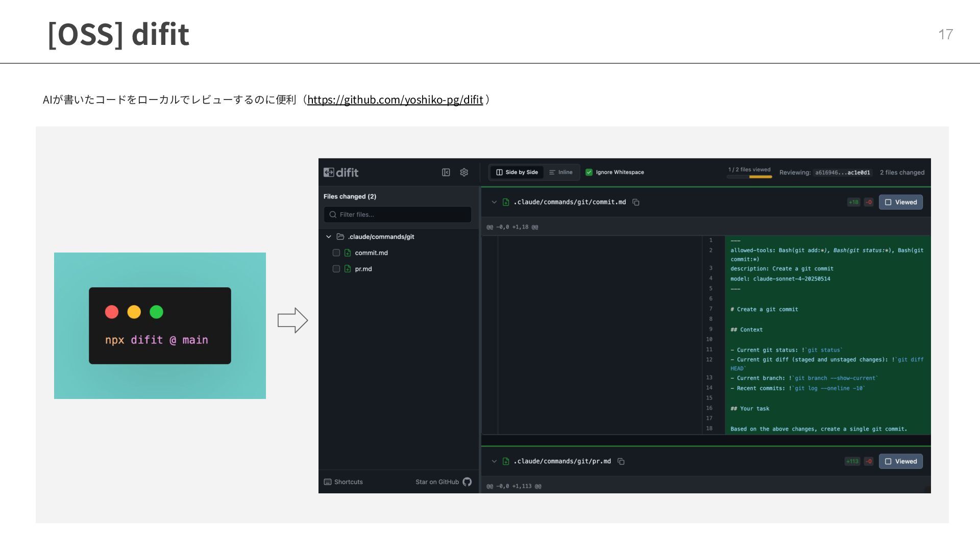The width and height of the screenshot is (980, 551).
Task: Click line number 18 in the diff
Action: coord(709,429)
